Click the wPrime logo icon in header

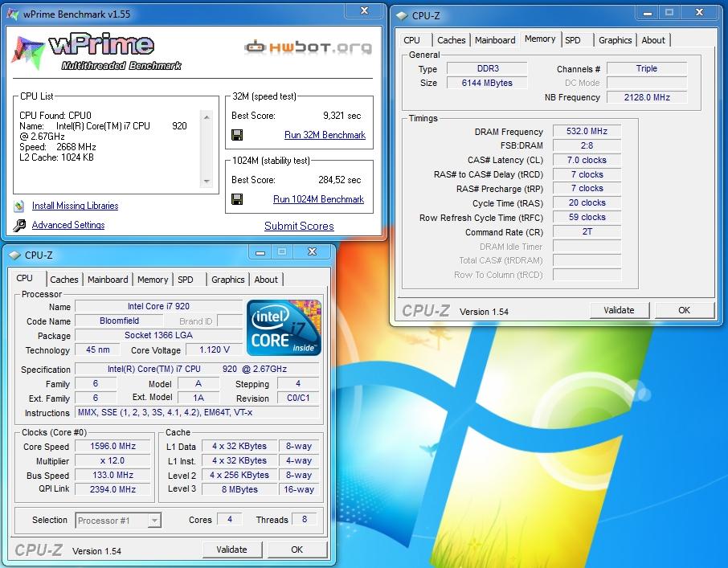(27, 52)
